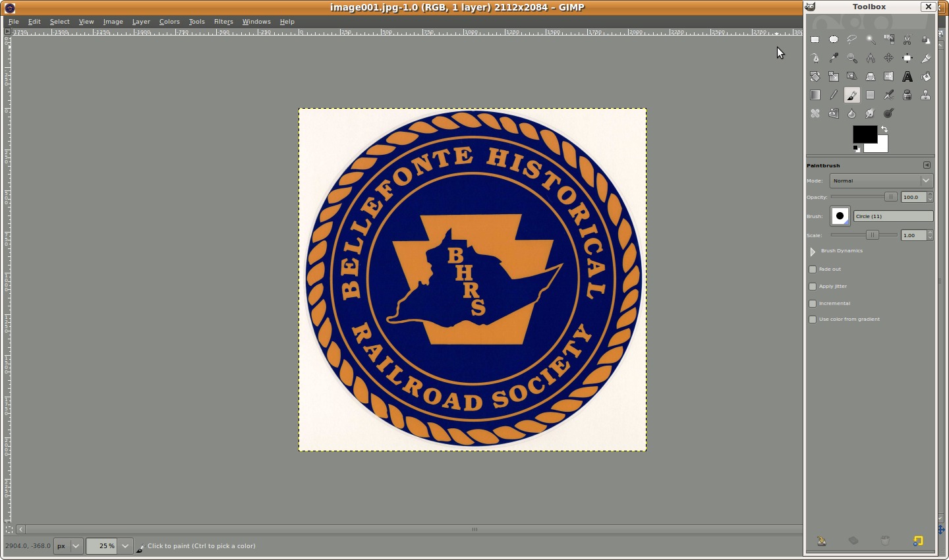Click the black foreground color swatch
Image resolution: width=949 pixels, height=560 pixels.
click(x=864, y=134)
